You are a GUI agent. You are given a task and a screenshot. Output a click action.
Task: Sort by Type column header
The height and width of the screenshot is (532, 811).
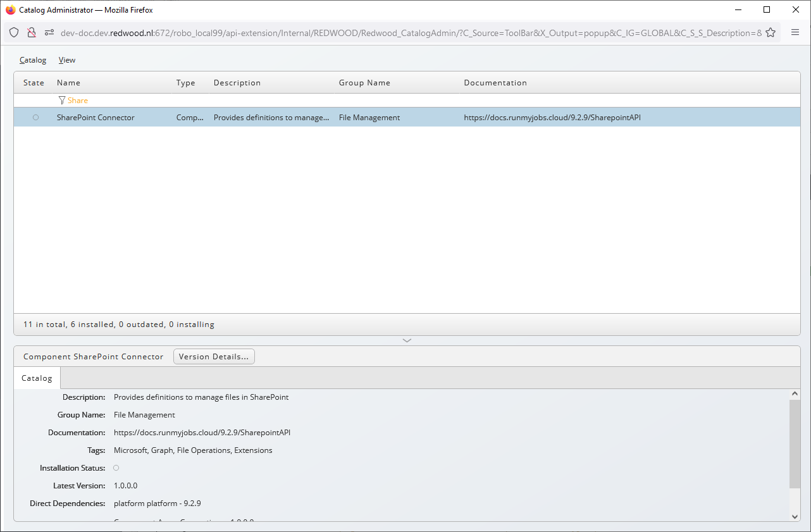pos(186,83)
